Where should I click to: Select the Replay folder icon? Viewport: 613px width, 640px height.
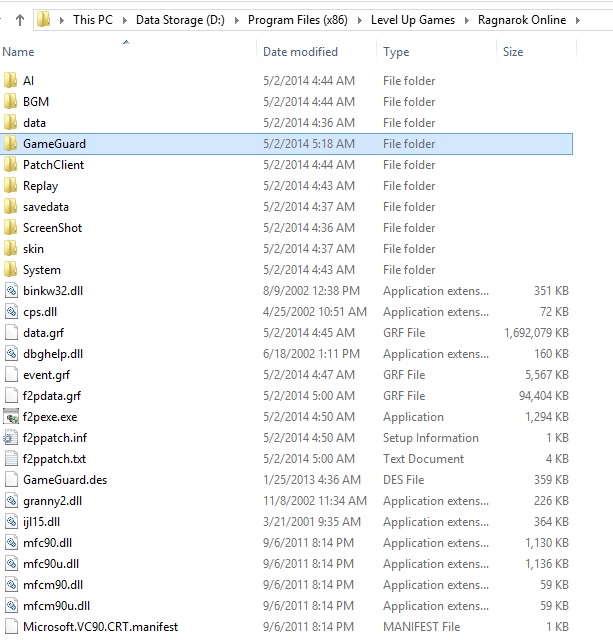tap(11, 185)
